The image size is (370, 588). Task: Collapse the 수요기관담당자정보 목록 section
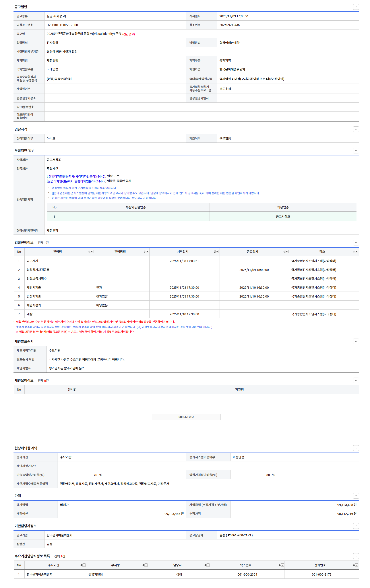tap(356, 556)
